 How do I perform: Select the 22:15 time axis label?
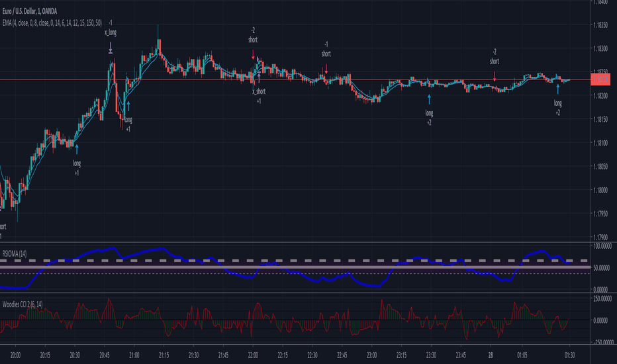click(x=283, y=355)
